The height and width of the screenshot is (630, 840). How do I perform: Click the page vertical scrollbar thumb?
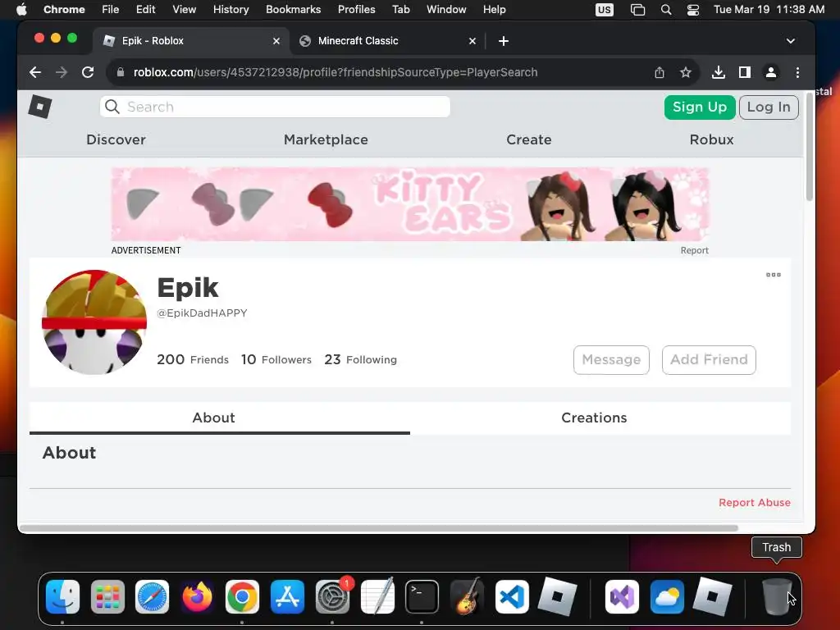tap(809, 146)
